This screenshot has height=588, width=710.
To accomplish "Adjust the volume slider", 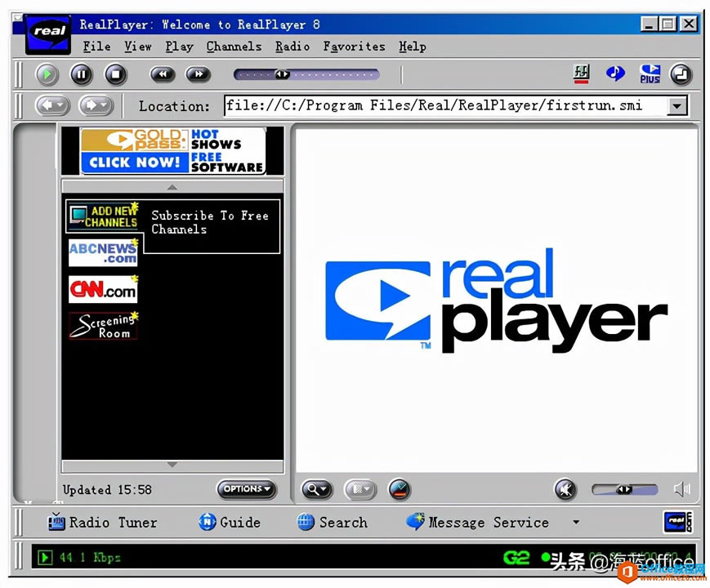I will [x=624, y=489].
